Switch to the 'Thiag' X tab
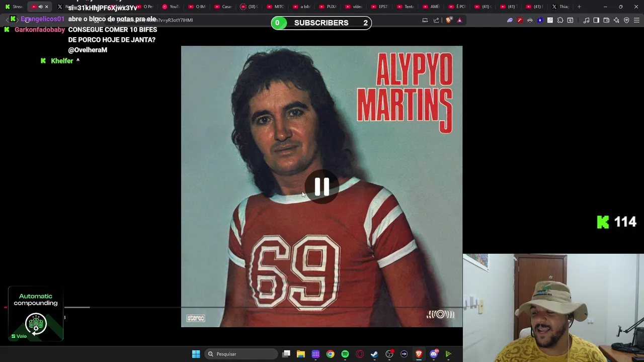644x362 pixels. pyautogui.click(x=560, y=7)
